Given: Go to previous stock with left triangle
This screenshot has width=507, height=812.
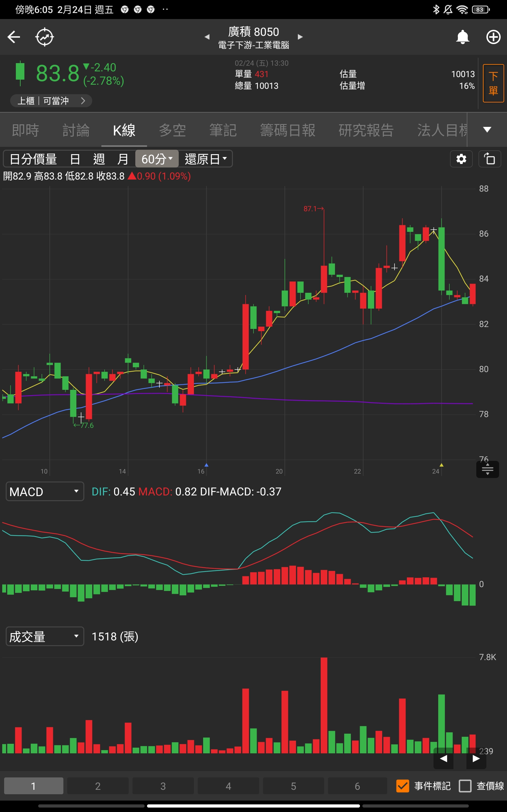Looking at the screenshot, I should pos(207,37).
